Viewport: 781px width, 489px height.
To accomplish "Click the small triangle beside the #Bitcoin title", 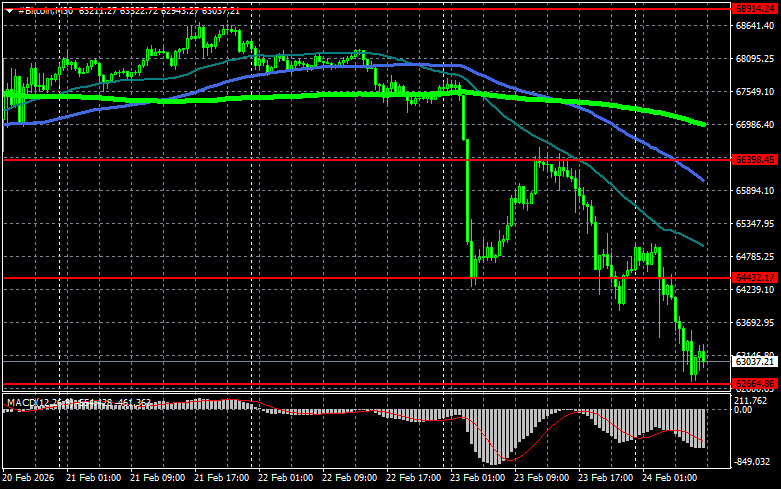I will point(9,9).
